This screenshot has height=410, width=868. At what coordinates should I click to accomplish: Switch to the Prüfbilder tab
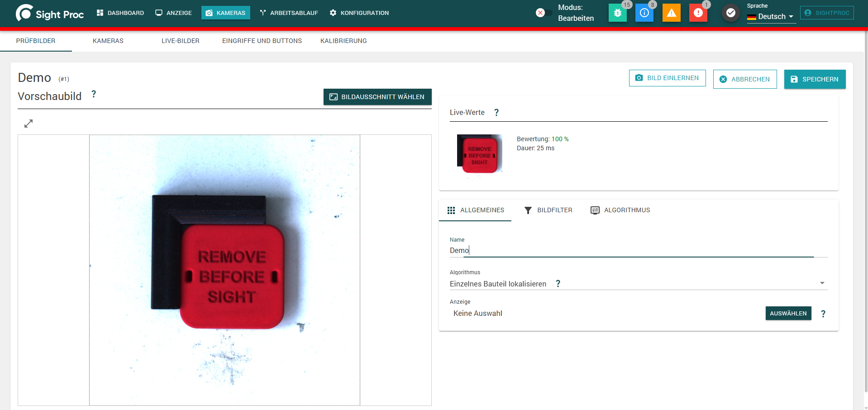[36, 41]
